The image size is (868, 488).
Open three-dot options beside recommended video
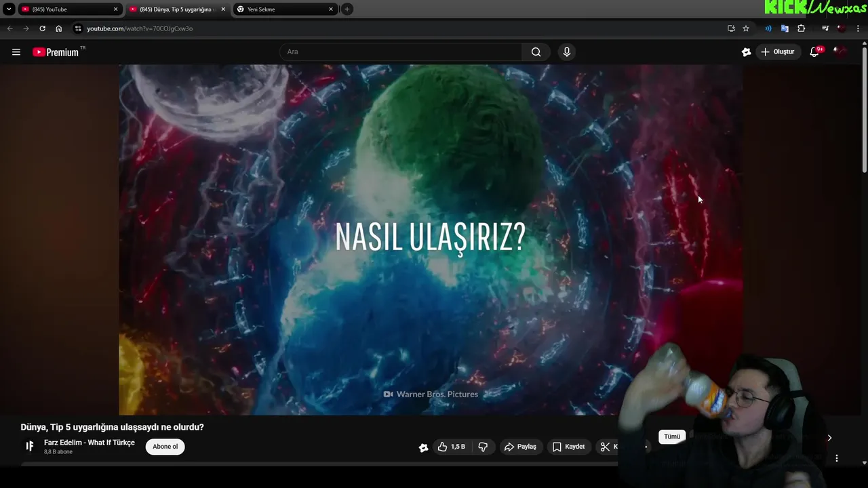pos(837,459)
